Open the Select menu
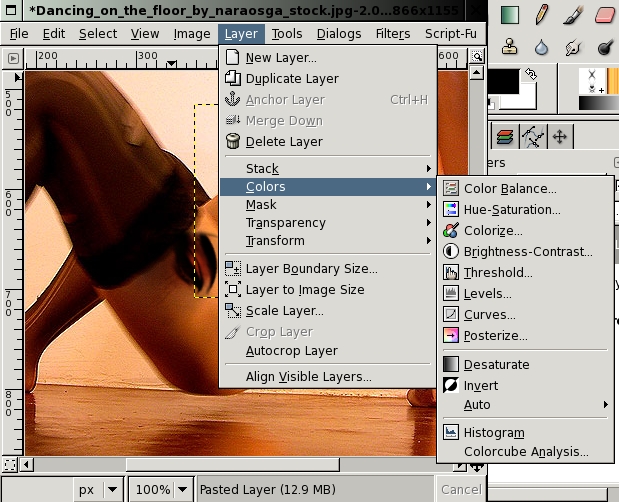 pos(98,34)
